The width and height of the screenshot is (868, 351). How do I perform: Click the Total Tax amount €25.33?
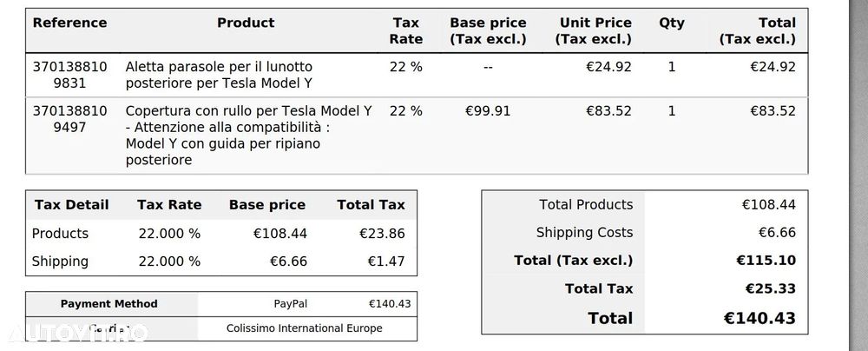tap(771, 288)
